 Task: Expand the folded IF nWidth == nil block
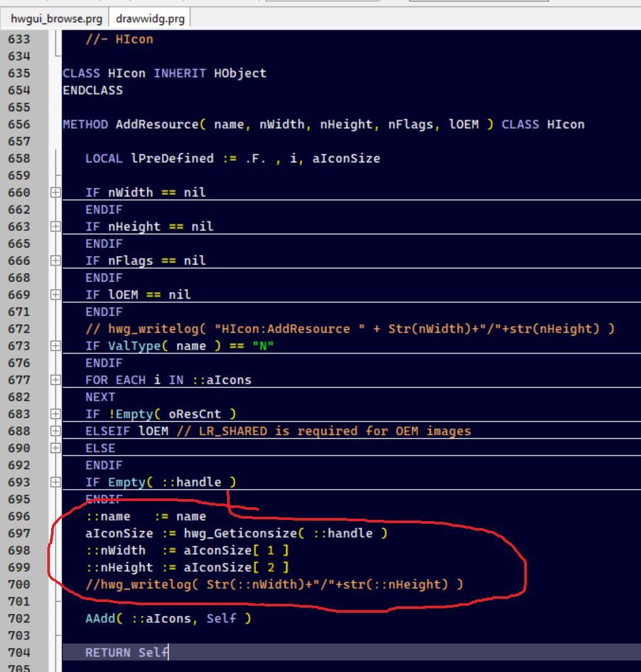click(x=56, y=192)
